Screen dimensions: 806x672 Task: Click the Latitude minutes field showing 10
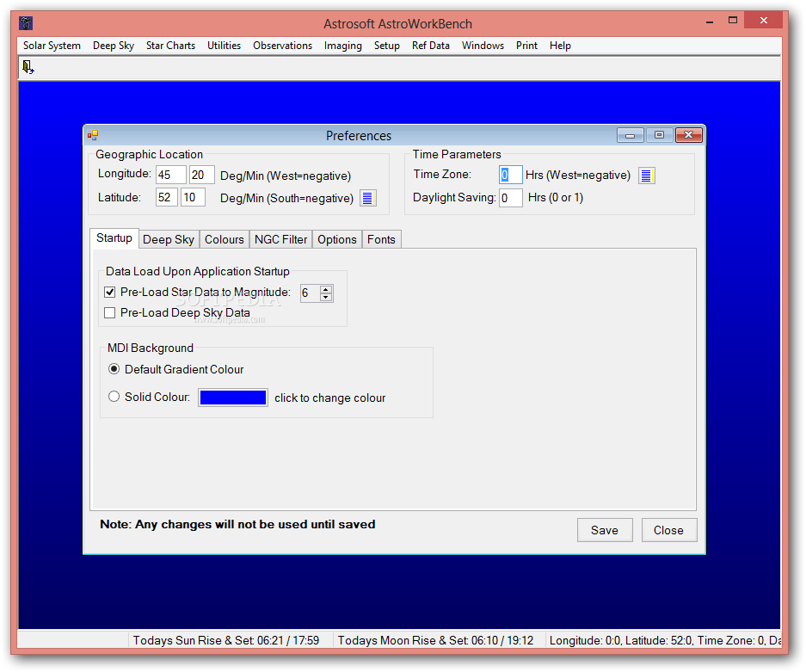[194, 197]
